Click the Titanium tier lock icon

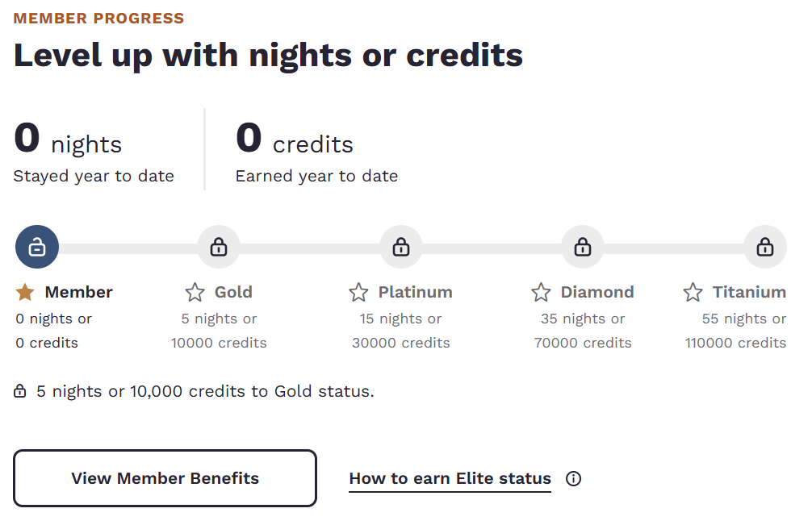pos(765,248)
